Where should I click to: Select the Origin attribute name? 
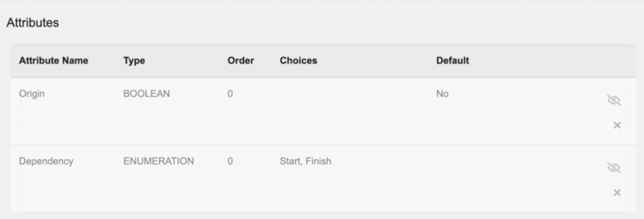point(32,94)
